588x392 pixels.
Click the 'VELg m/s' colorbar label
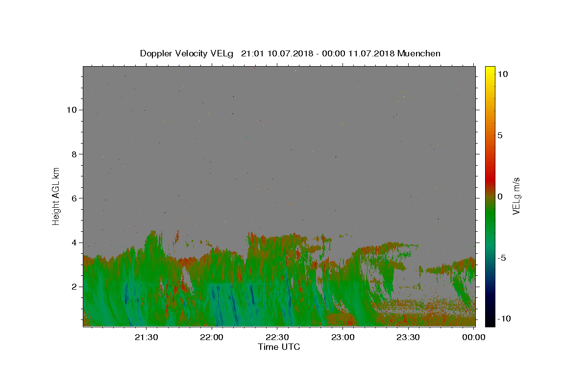coord(516,196)
